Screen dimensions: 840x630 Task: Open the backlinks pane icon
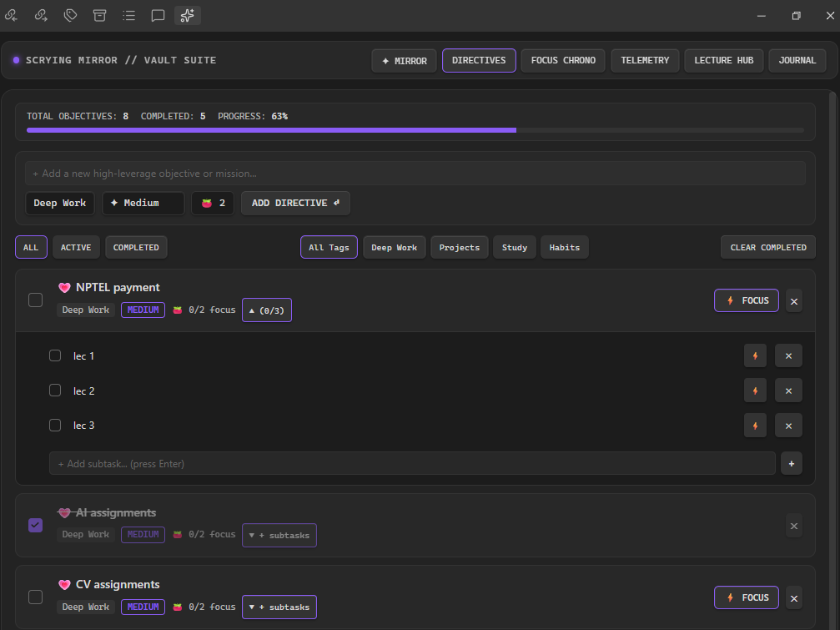pos(11,16)
